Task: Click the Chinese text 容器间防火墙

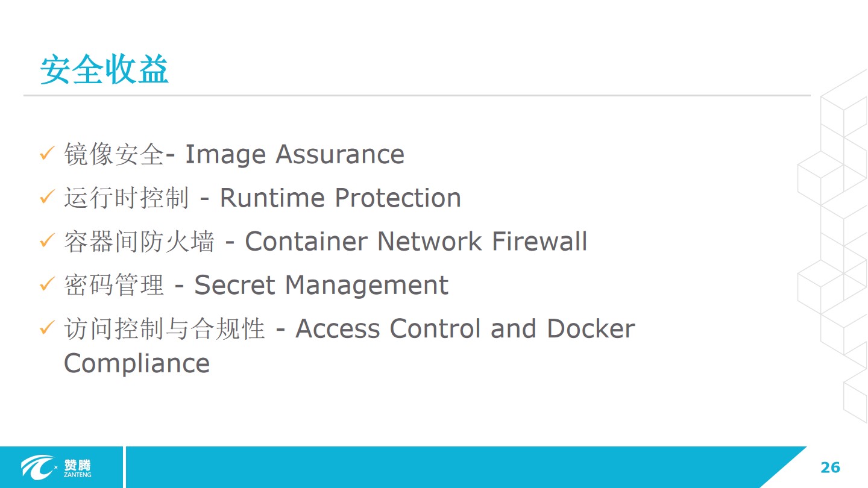Action: 139,242
